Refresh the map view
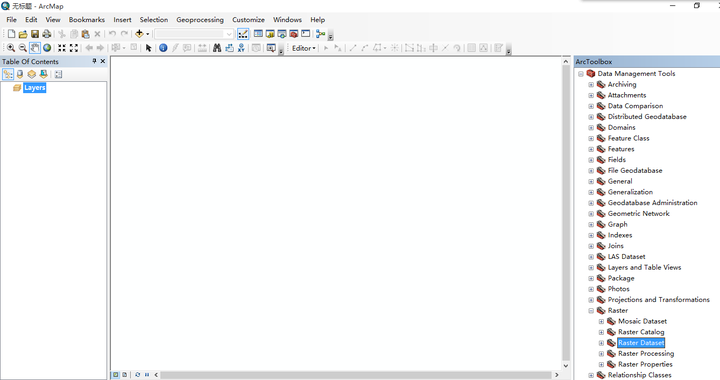Viewport: 720px width, 380px height. [137, 375]
